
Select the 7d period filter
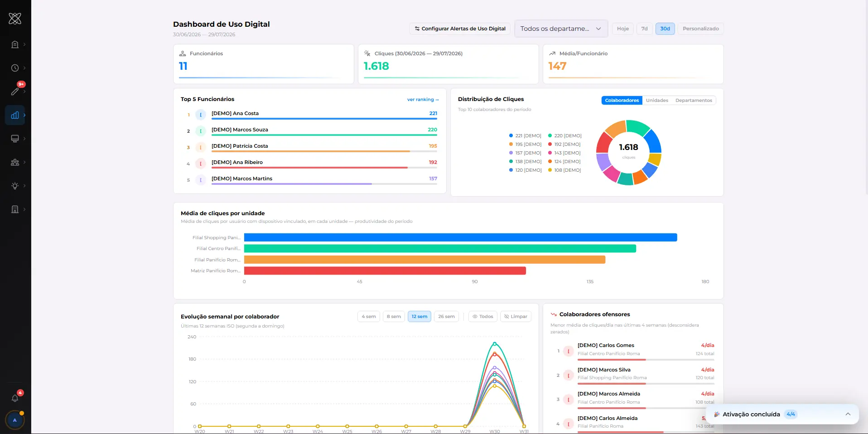click(644, 29)
